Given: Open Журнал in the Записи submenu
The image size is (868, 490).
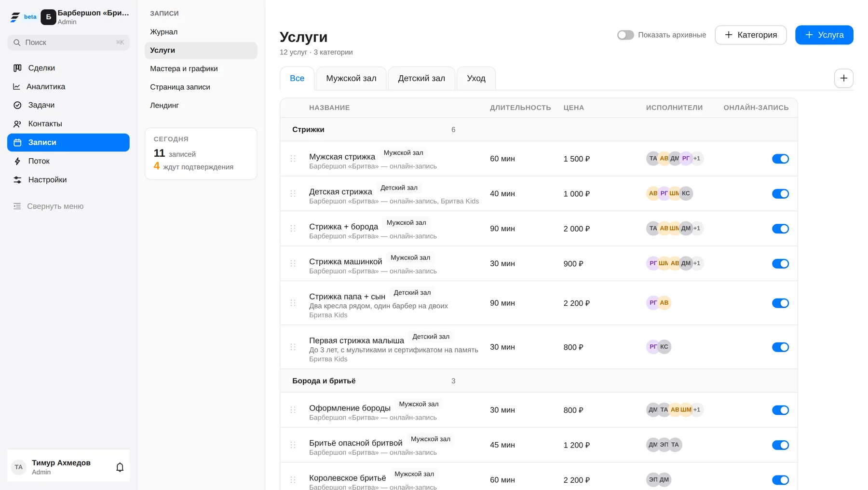Looking at the screenshot, I should tap(201, 32).
